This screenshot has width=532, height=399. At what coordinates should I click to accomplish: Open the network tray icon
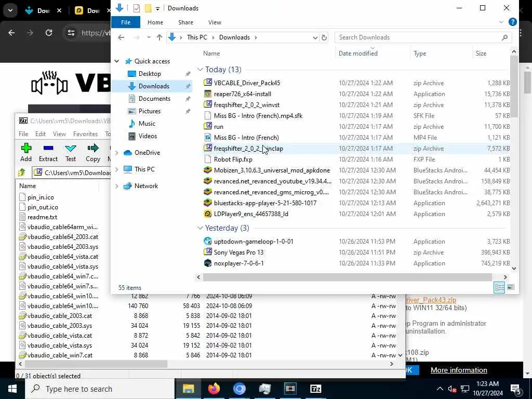tap(465, 389)
